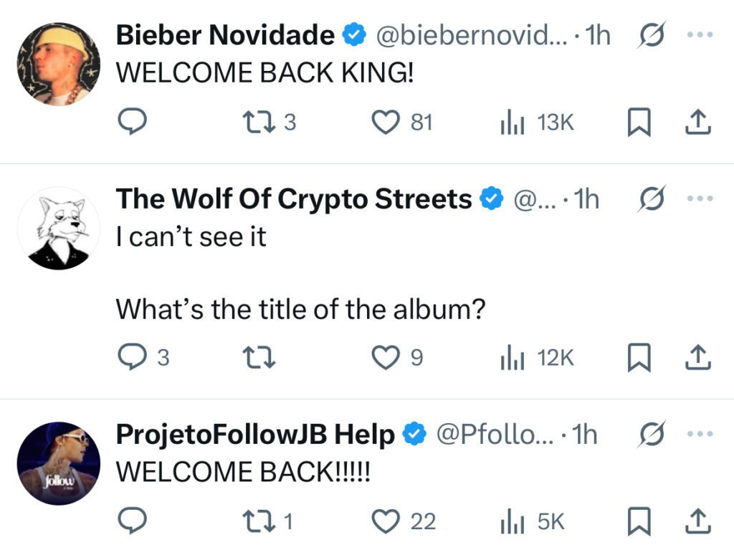Bookmark ProjetoFollowJB Help's tweet
The image size is (734, 560).
tap(639, 521)
